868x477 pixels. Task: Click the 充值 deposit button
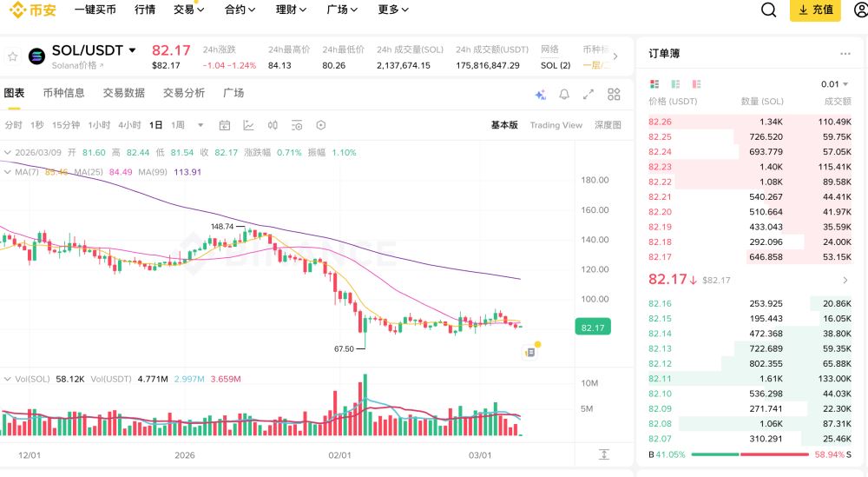[815, 10]
